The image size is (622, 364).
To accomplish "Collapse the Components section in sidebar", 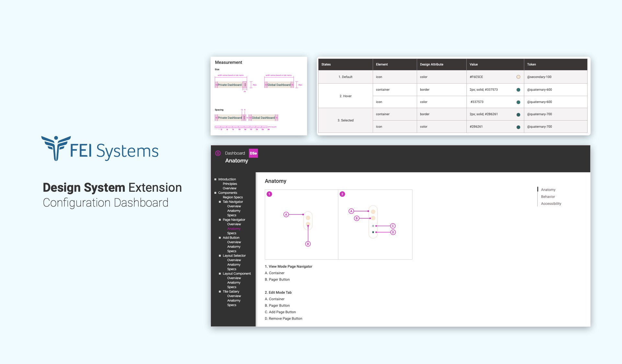I will pyautogui.click(x=215, y=193).
